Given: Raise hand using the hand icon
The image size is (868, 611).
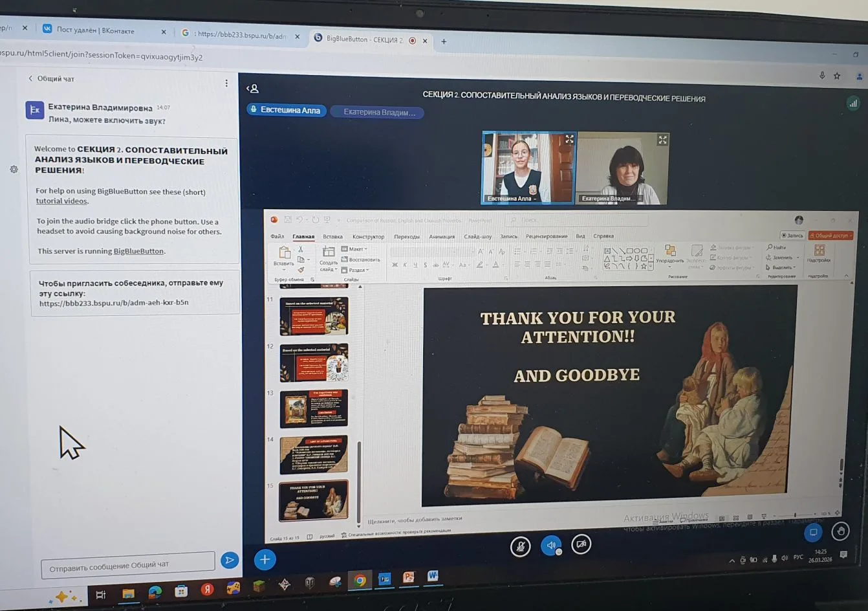Looking at the screenshot, I should (x=840, y=532).
